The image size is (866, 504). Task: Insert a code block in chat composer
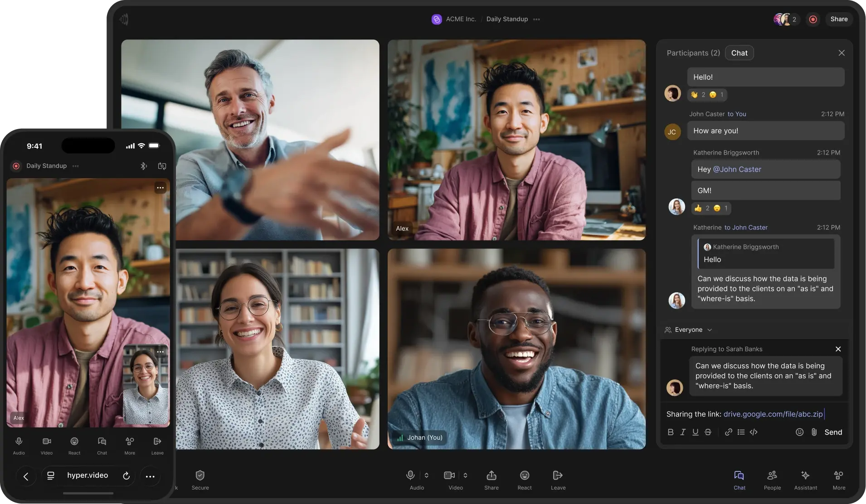(754, 432)
